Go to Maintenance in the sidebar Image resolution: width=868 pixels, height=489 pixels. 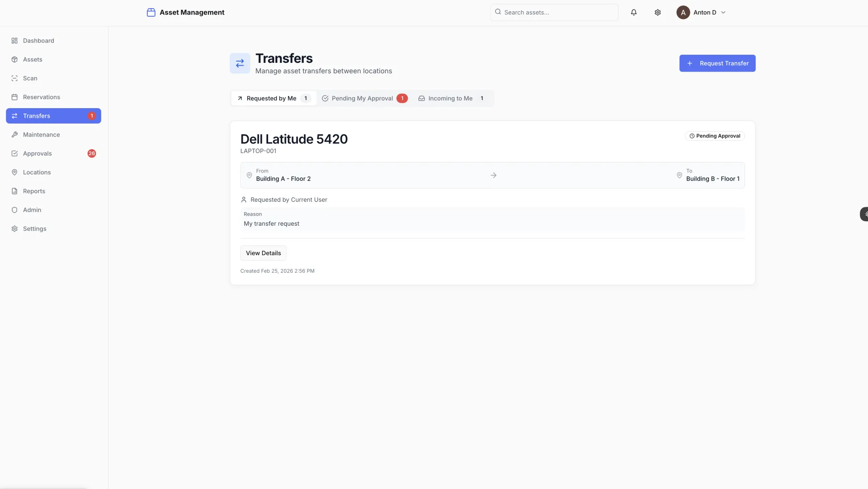pos(41,135)
